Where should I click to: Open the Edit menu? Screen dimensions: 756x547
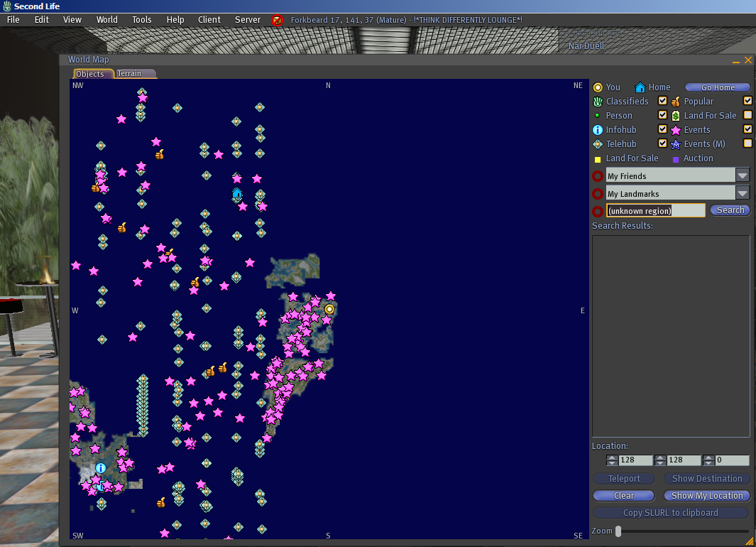pyautogui.click(x=42, y=20)
